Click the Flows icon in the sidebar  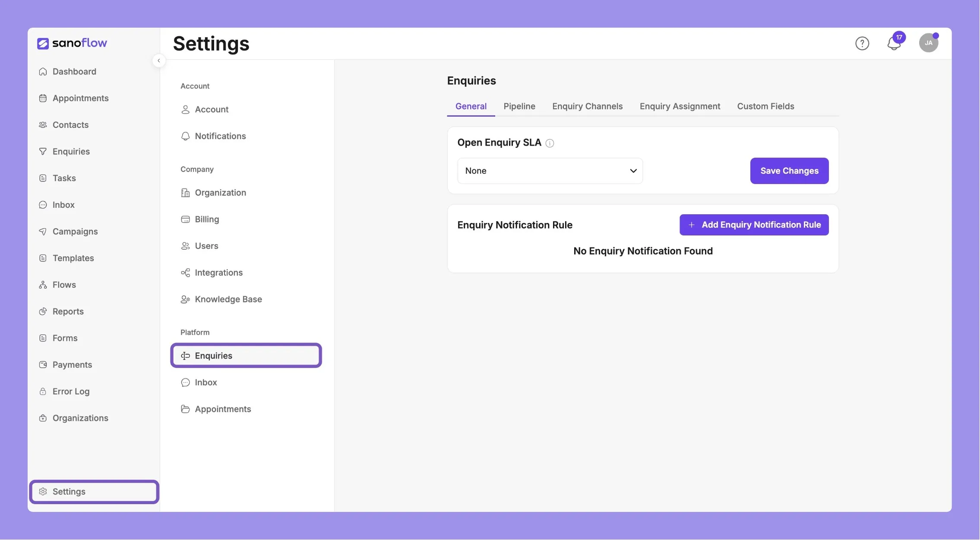click(x=43, y=285)
